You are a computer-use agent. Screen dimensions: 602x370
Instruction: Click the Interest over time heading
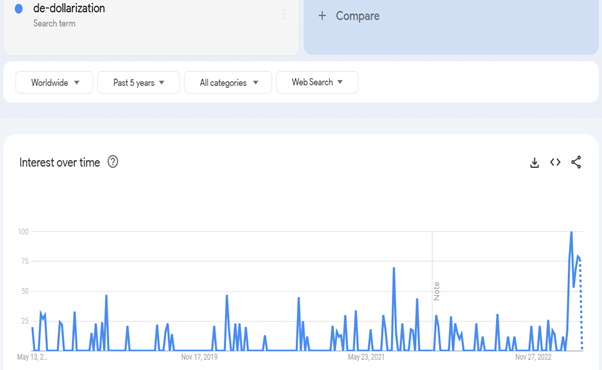pyautogui.click(x=60, y=163)
